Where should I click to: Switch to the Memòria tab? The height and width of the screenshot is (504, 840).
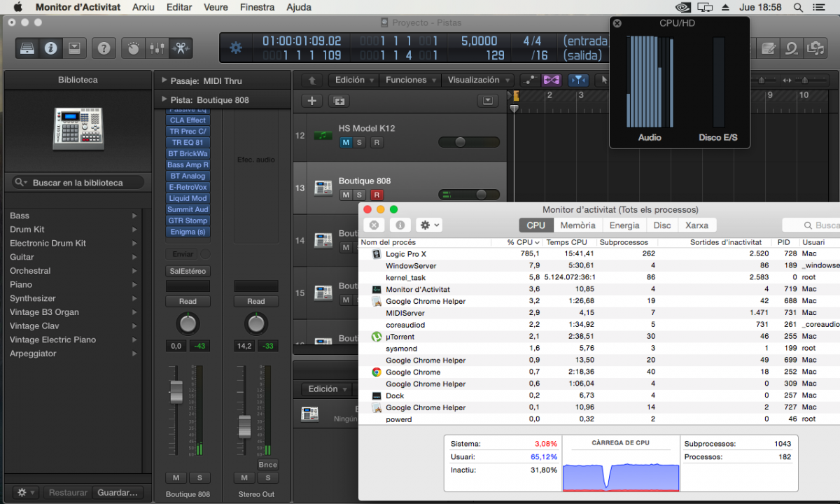pos(577,225)
